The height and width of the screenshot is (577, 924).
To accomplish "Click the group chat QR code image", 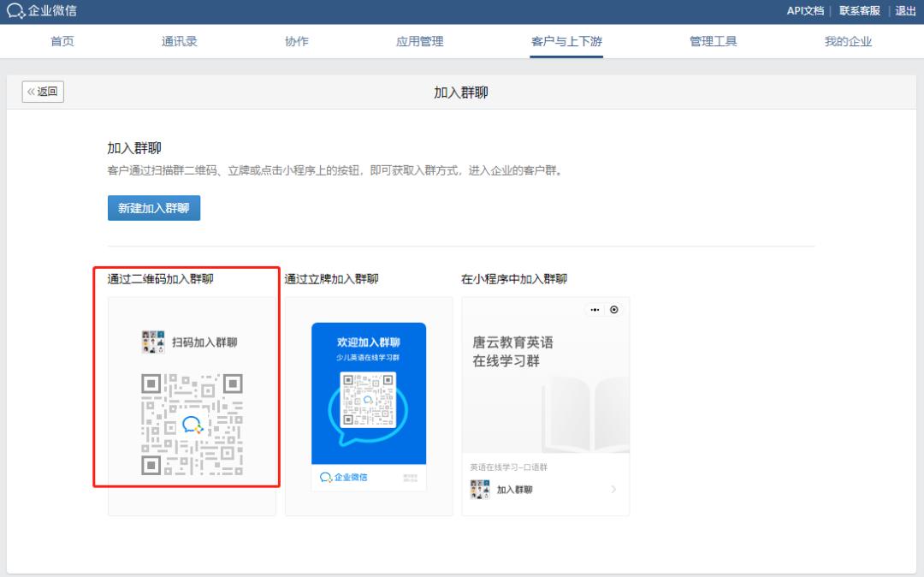I will (x=190, y=422).
